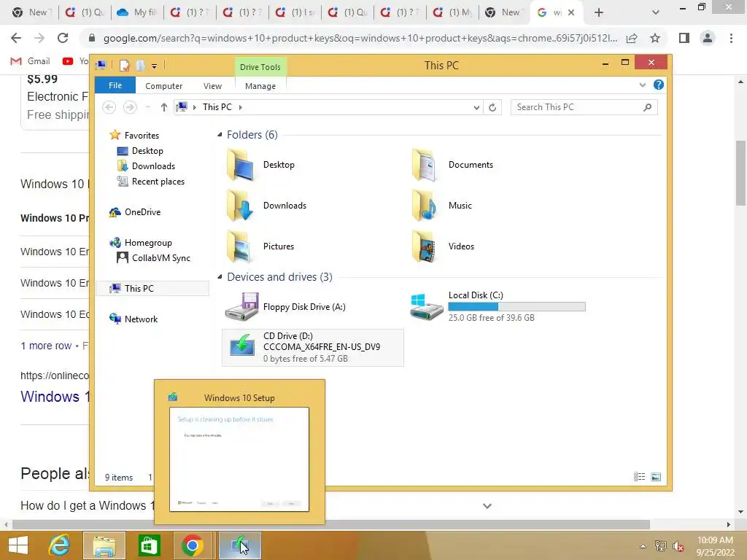The image size is (747, 560).
Task: Click the 1 more row link
Action: [x=46, y=346]
